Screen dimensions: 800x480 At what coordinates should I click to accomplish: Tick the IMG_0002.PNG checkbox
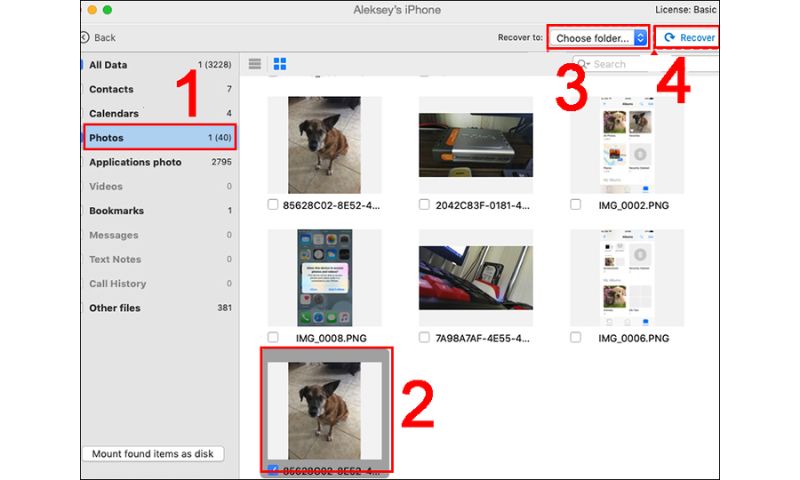click(575, 205)
